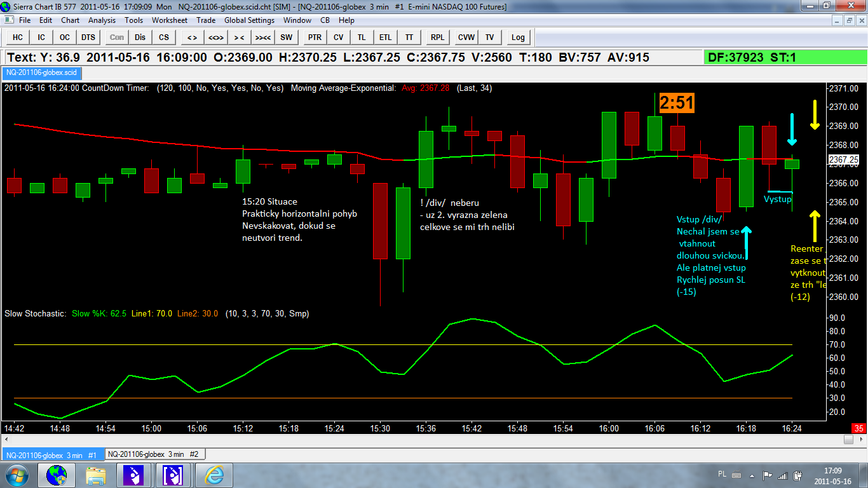Click the "15:20 Situace" chart annotation
This screenshot has width=868, height=488.
pos(269,201)
